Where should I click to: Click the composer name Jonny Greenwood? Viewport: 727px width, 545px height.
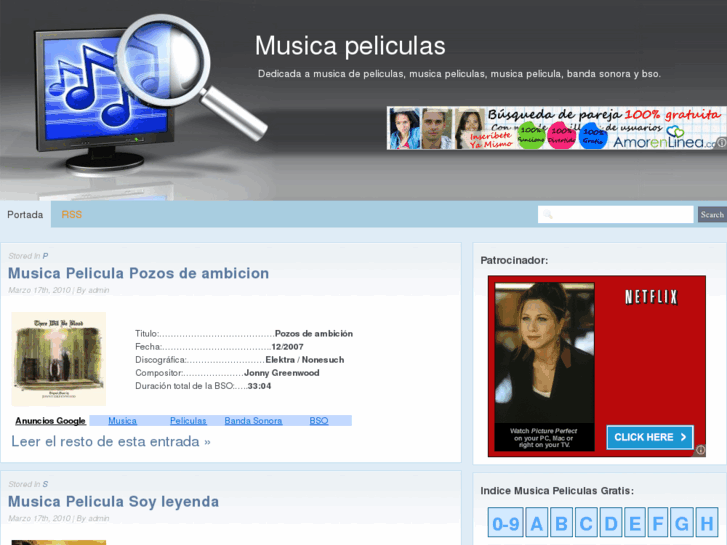[282, 373]
